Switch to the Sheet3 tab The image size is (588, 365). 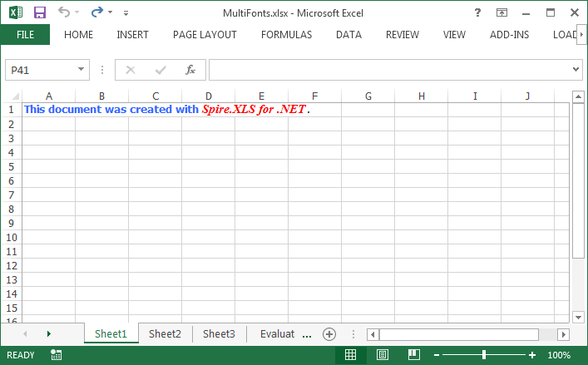tap(219, 333)
